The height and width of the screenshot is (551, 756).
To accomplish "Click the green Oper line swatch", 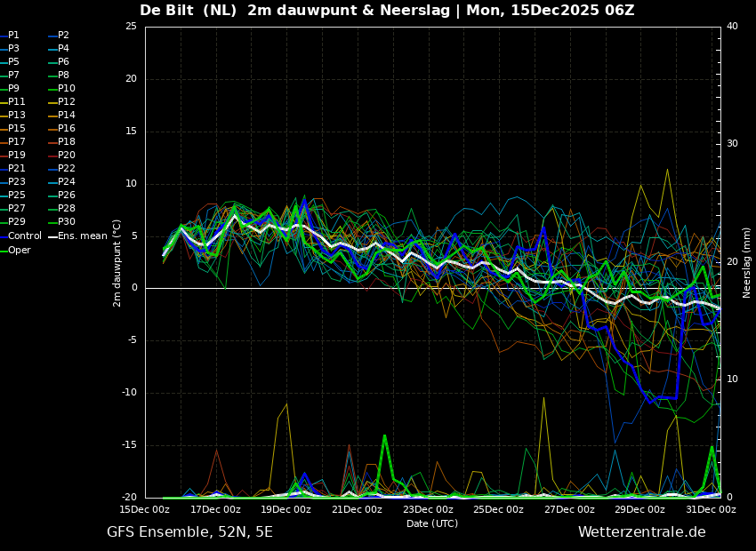I will [x=4, y=251].
